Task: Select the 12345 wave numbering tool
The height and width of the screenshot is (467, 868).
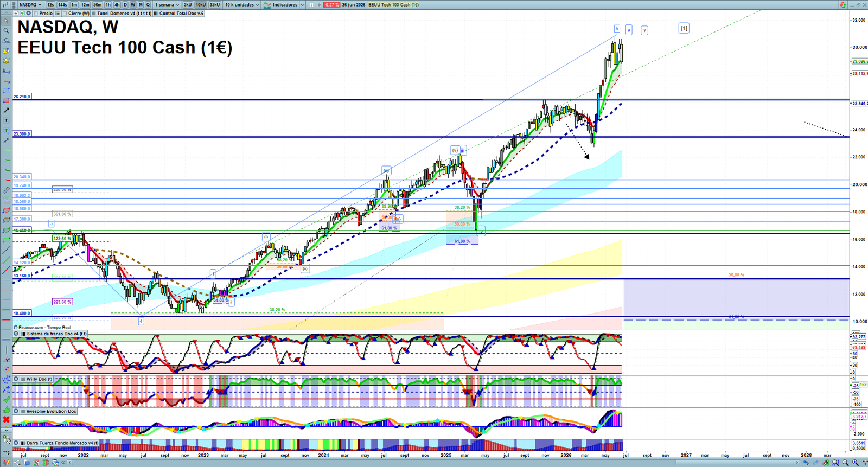Action: point(6,379)
